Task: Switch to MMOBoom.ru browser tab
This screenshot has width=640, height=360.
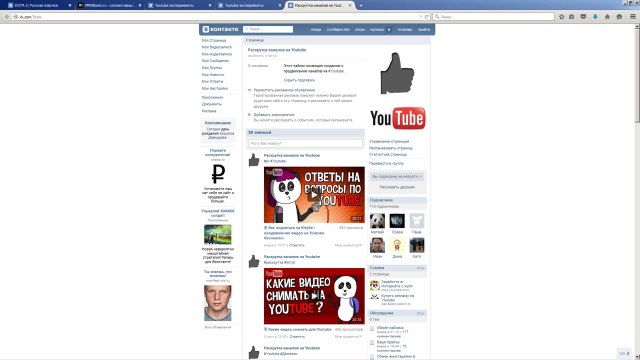Action: tap(109, 5)
